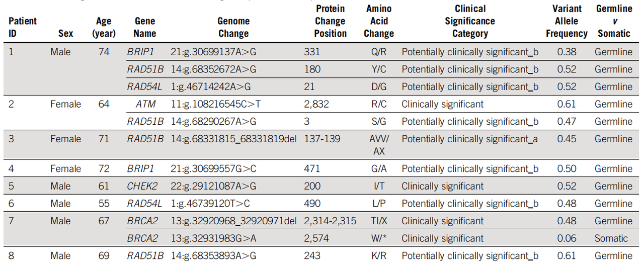Click the 13:g.32931983G>A genome change cell

214,238
